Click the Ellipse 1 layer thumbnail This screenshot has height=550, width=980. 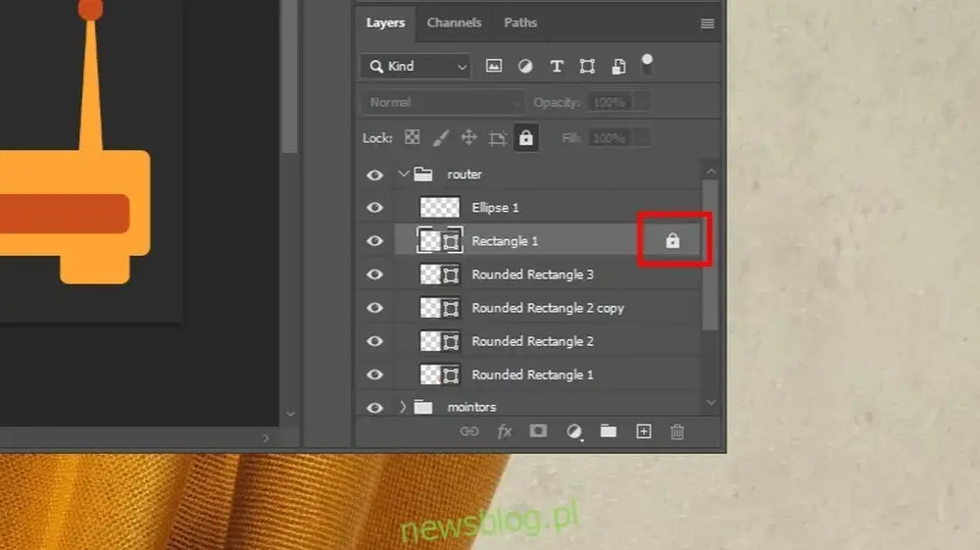coord(439,208)
